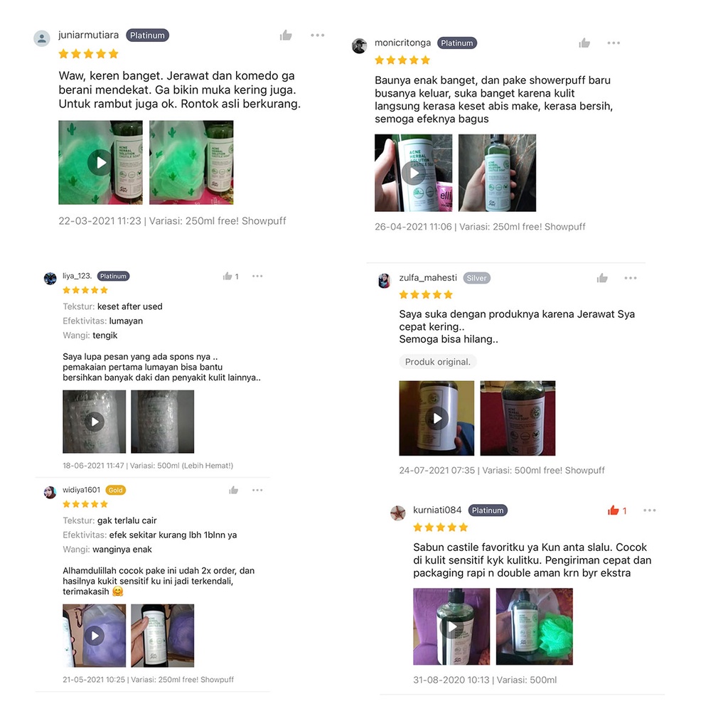Expand three-dot menu on liya_123's review
The width and height of the screenshot is (728, 728).
coord(257,277)
